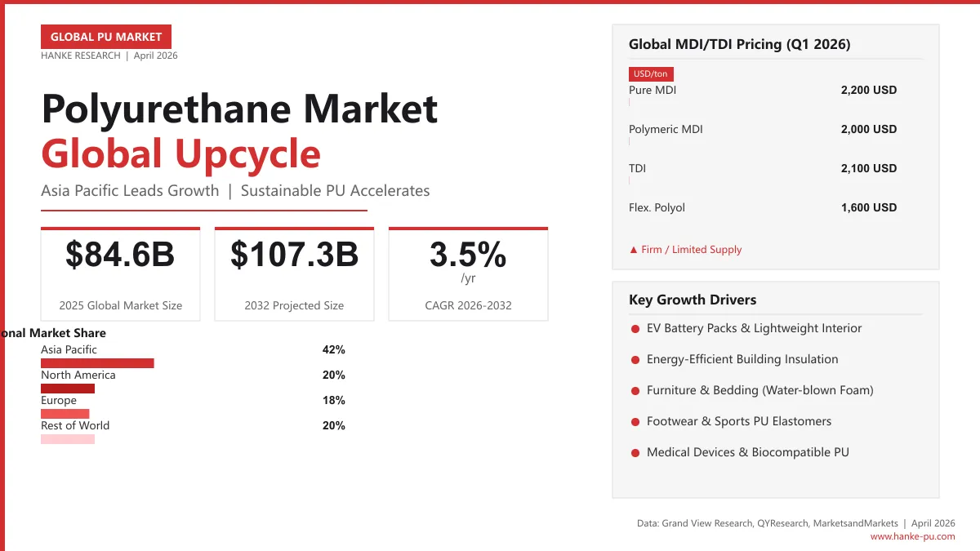Click the $107.3B projected value
The image size is (980, 551).
294,256
